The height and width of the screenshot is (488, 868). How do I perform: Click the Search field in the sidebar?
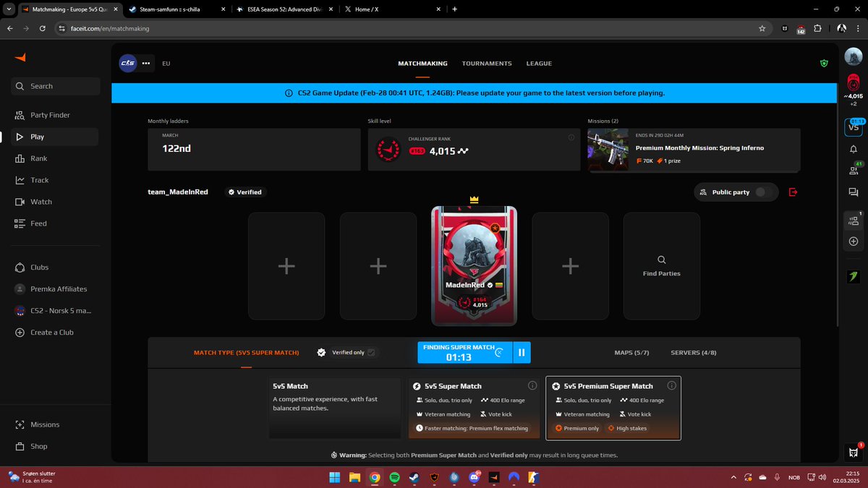(x=55, y=86)
